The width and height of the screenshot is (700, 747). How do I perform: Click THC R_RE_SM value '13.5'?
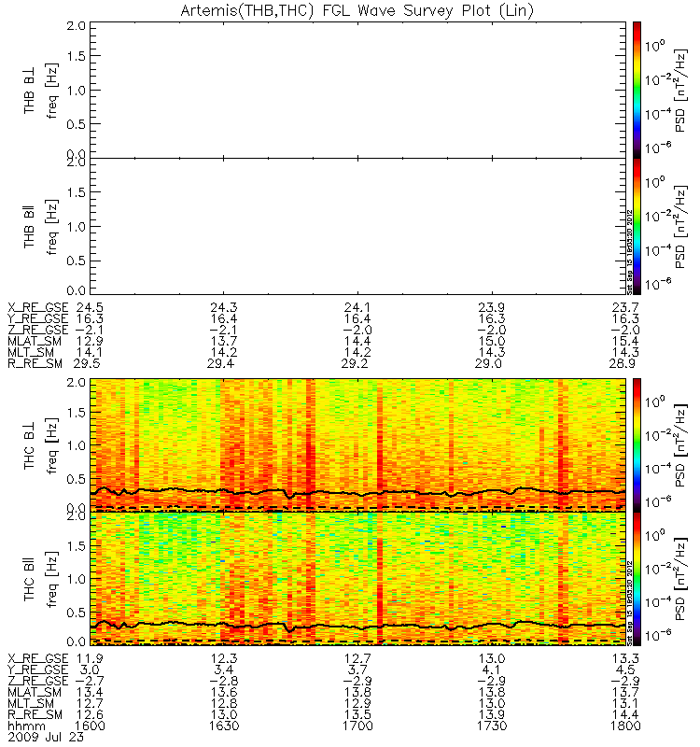coord(357,714)
